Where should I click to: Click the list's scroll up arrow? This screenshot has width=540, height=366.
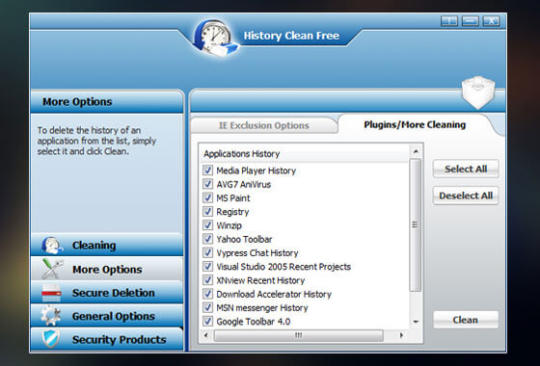(416, 151)
